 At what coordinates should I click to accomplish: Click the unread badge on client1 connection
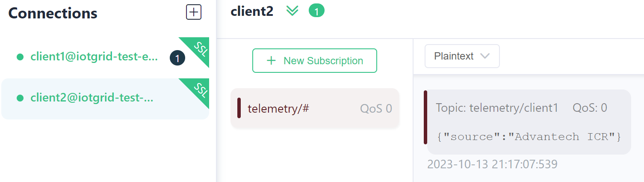pos(177,58)
